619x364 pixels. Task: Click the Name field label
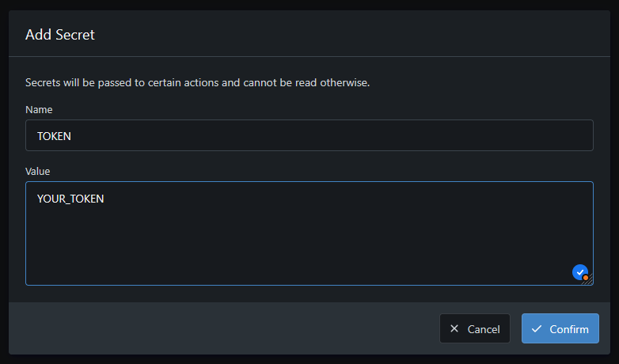pyautogui.click(x=39, y=109)
